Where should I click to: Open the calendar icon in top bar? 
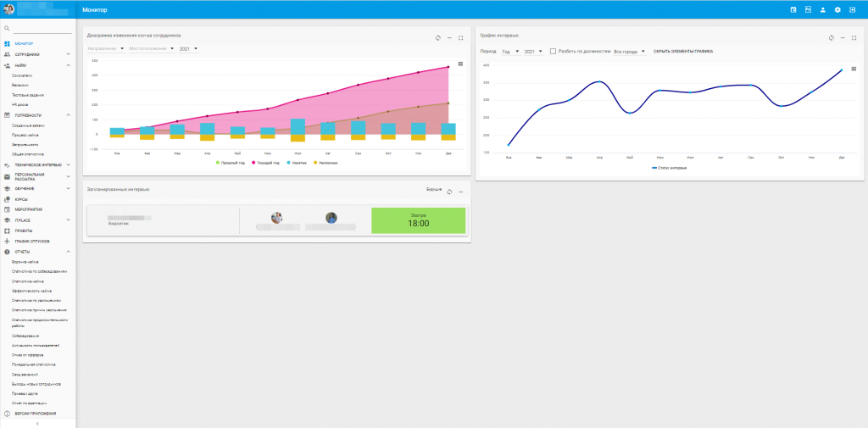(x=793, y=10)
